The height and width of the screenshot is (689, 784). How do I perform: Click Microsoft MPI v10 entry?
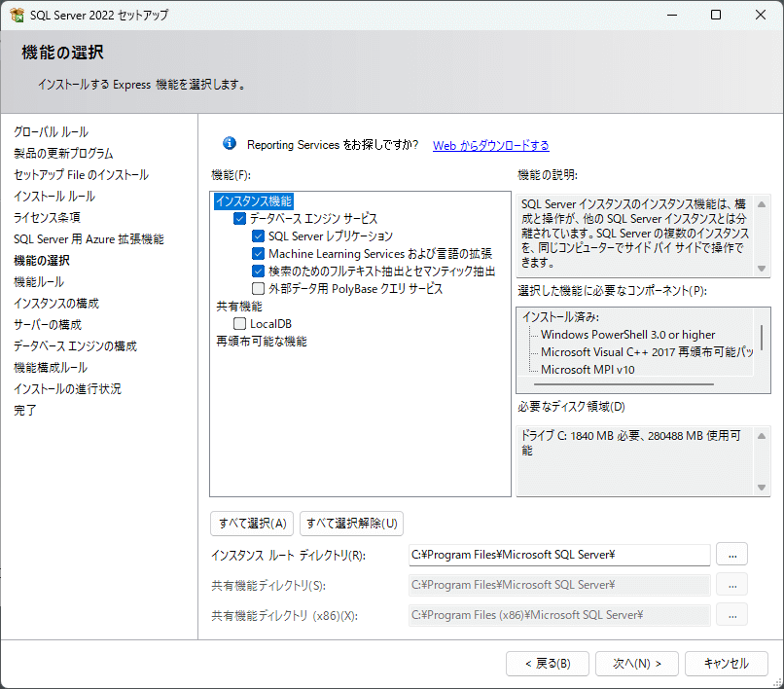(x=588, y=370)
